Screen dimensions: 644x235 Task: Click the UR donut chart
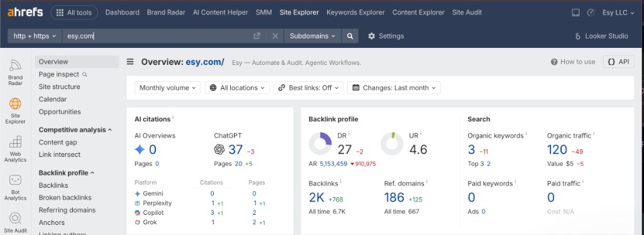click(x=392, y=144)
